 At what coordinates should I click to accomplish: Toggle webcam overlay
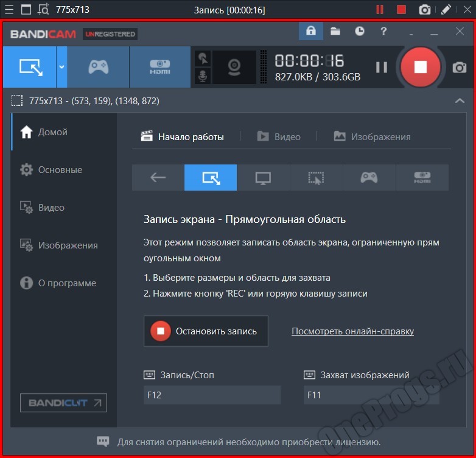pyautogui.click(x=234, y=67)
